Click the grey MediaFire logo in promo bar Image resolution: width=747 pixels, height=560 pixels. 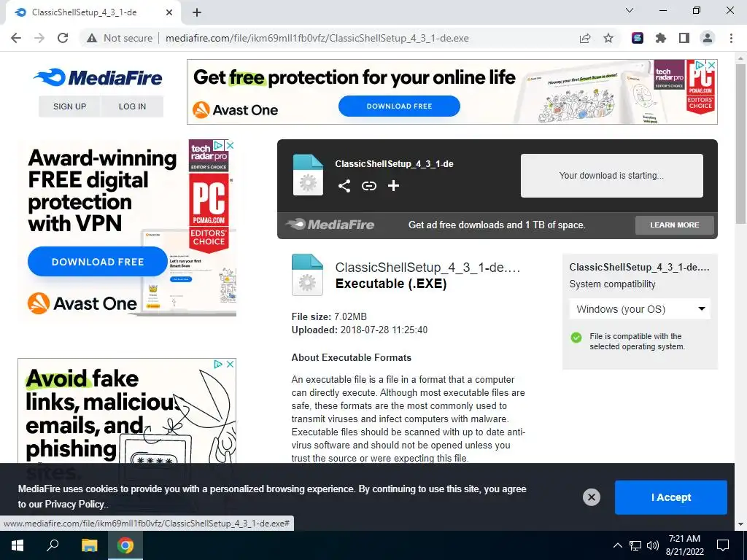point(330,225)
